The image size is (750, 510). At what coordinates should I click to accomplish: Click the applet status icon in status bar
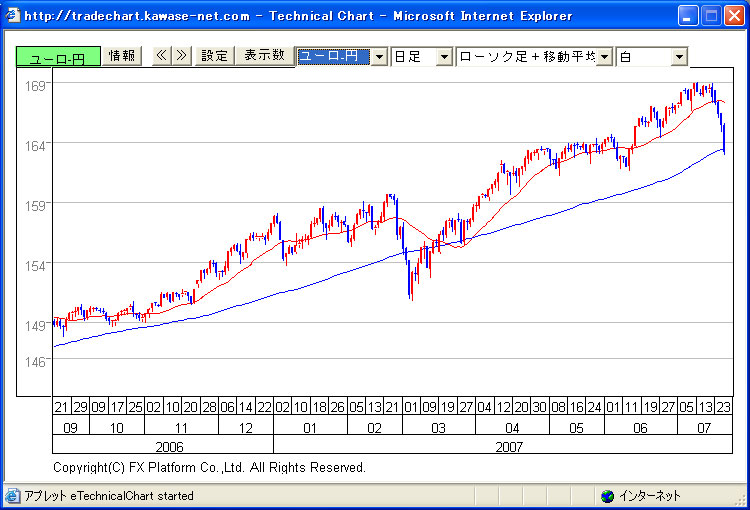tap(12, 496)
